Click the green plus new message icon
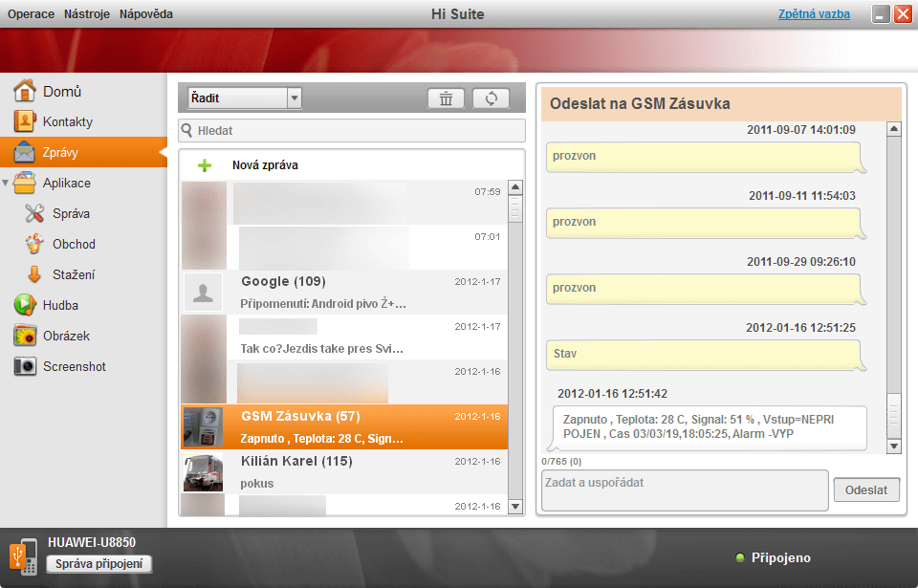The image size is (918, 588). coord(205,165)
